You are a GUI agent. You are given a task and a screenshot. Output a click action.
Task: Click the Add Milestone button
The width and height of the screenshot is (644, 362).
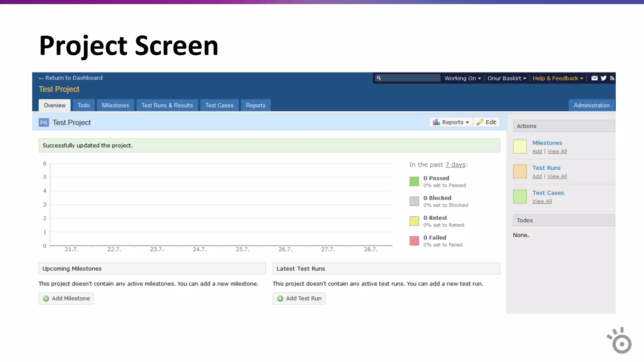pos(66,299)
